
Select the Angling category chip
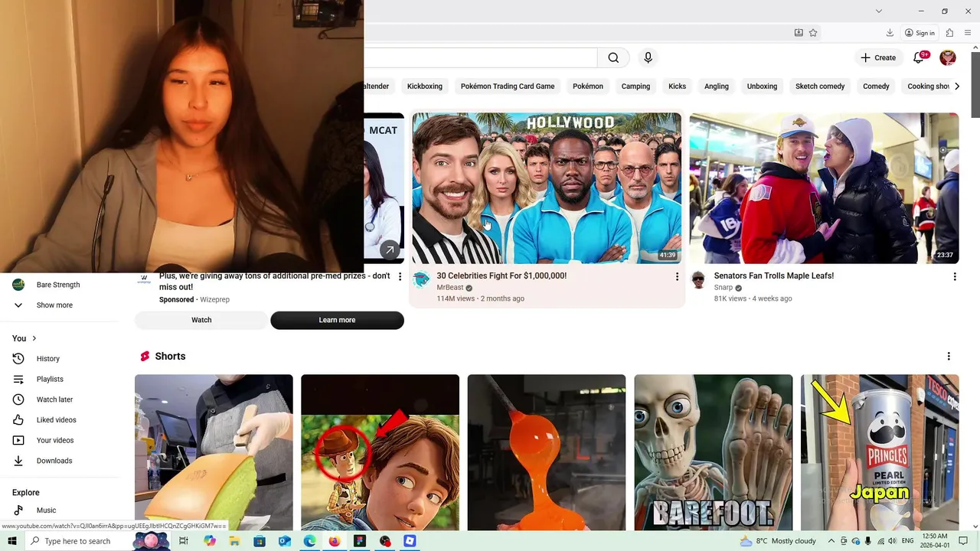point(717,86)
